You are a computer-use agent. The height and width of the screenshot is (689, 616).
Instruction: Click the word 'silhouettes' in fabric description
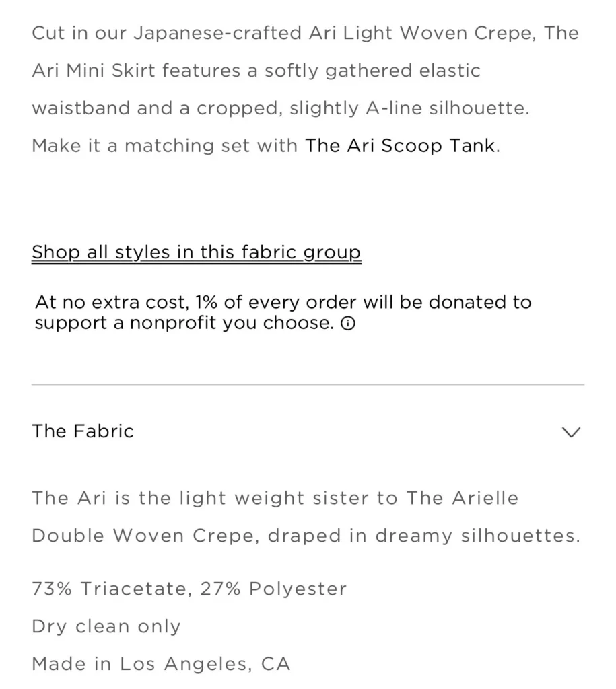[x=518, y=536]
